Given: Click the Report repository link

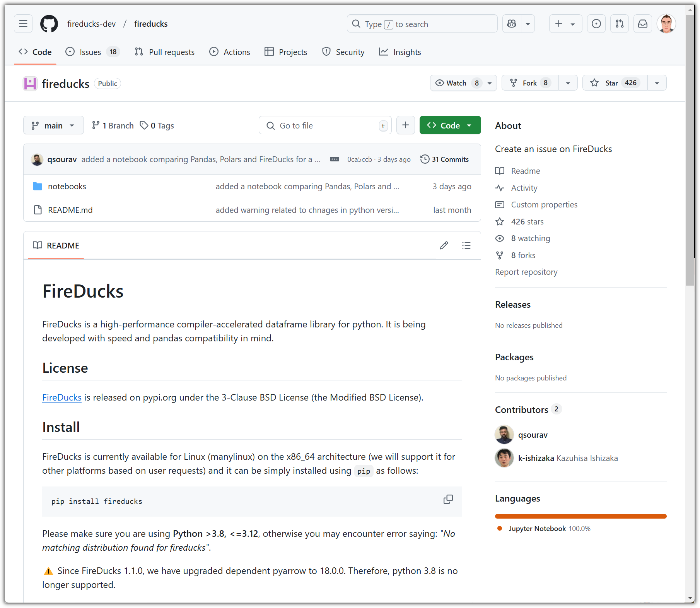Looking at the screenshot, I should pos(526,272).
